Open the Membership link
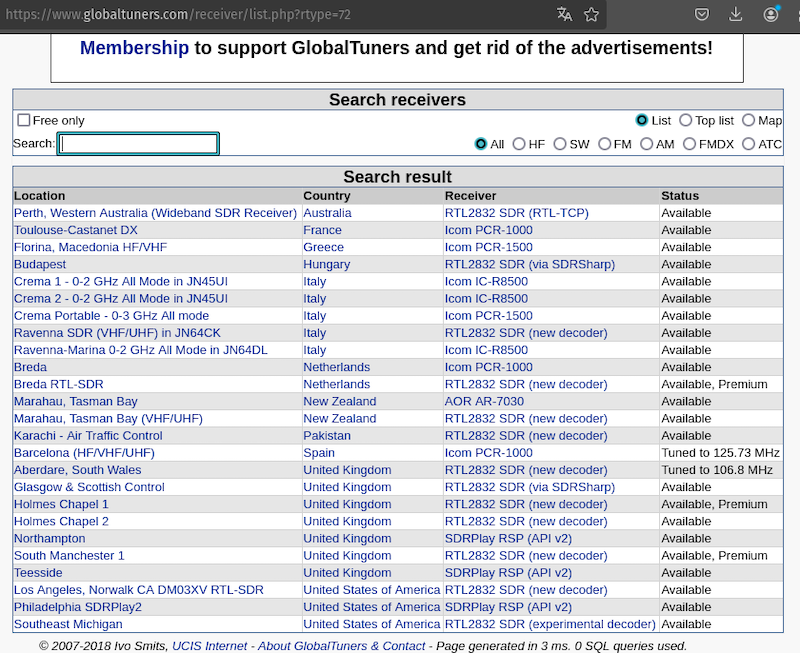The image size is (800, 653). click(134, 47)
